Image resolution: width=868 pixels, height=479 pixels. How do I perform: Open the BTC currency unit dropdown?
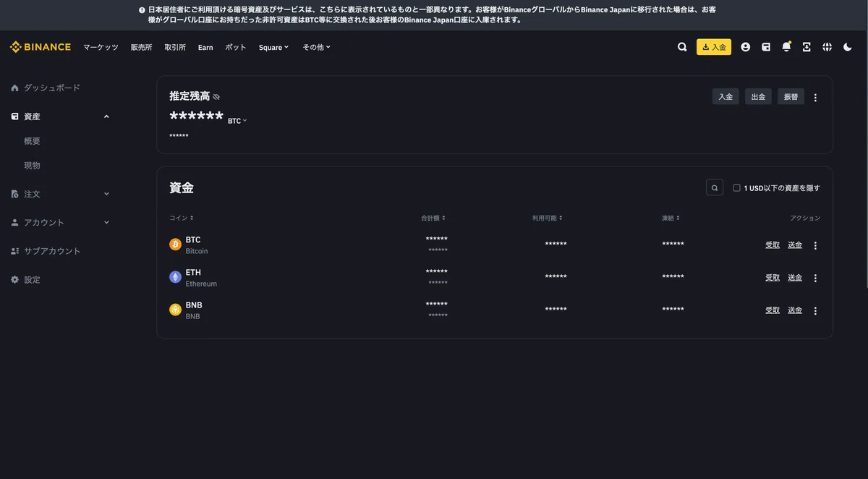[237, 121]
